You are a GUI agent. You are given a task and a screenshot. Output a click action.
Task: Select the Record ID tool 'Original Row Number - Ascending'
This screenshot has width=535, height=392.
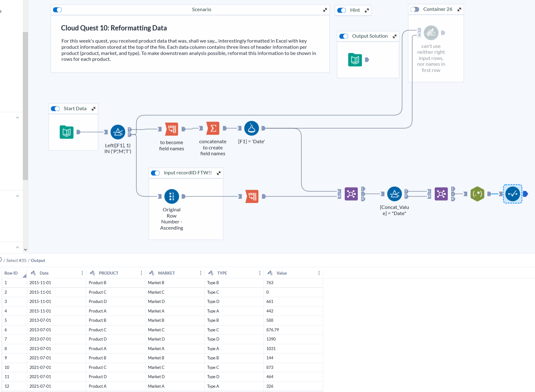(171, 196)
